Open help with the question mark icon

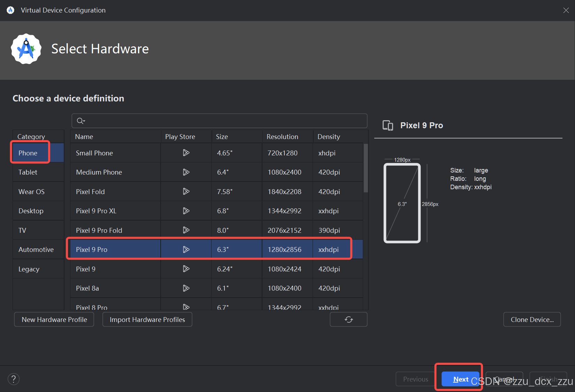tap(14, 379)
